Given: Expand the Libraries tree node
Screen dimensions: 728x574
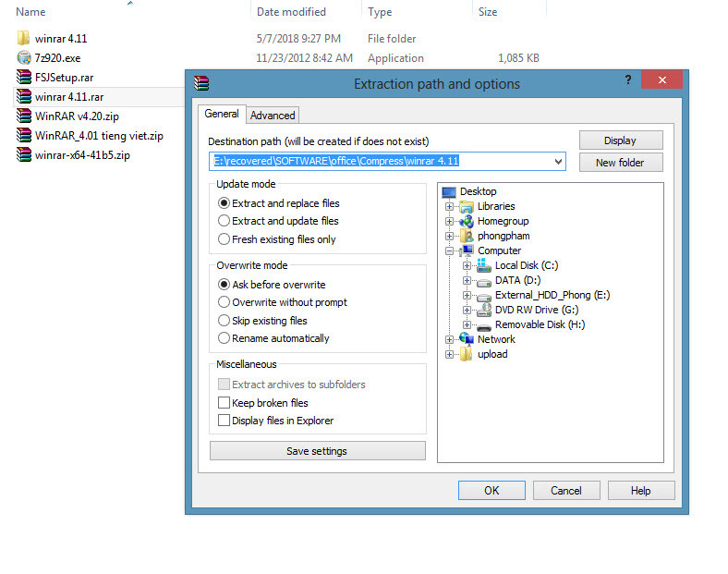Looking at the screenshot, I should click(x=449, y=206).
